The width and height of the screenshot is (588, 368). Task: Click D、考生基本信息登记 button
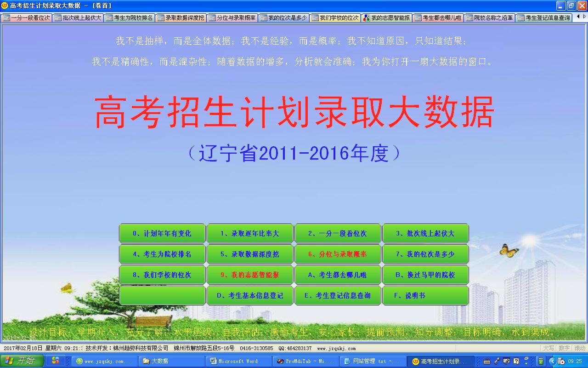point(250,295)
